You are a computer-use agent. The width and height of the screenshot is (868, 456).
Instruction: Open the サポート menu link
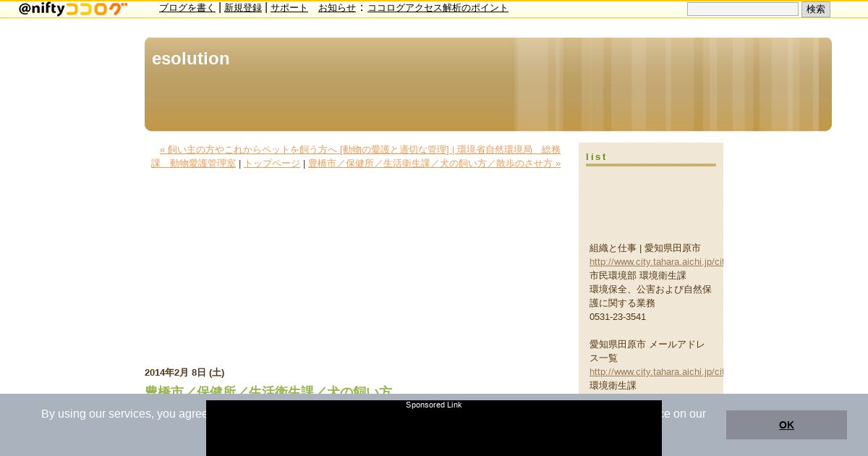click(x=289, y=8)
